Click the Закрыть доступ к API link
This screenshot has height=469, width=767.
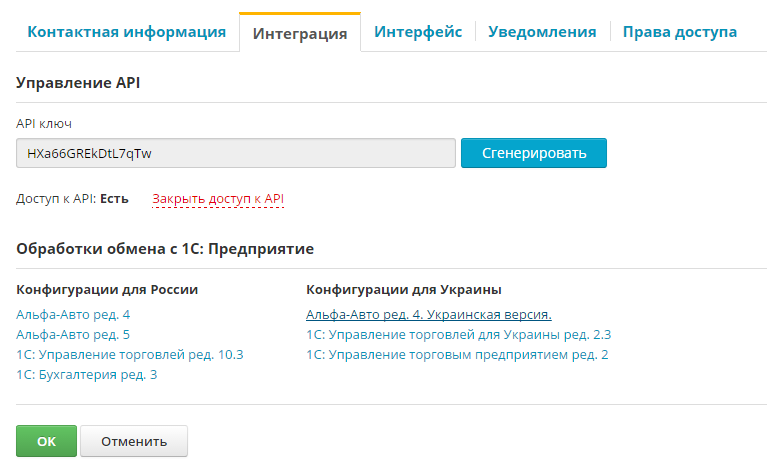[x=218, y=199]
